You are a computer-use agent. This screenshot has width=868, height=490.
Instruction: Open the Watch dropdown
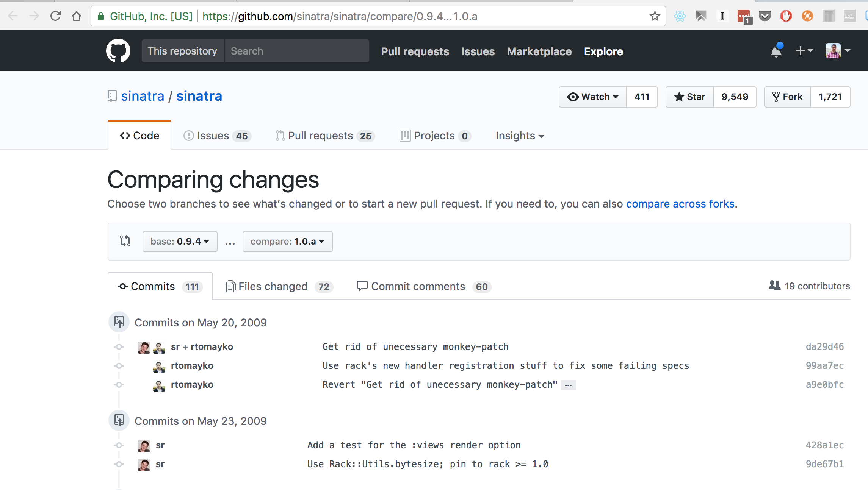click(x=593, y=97)
